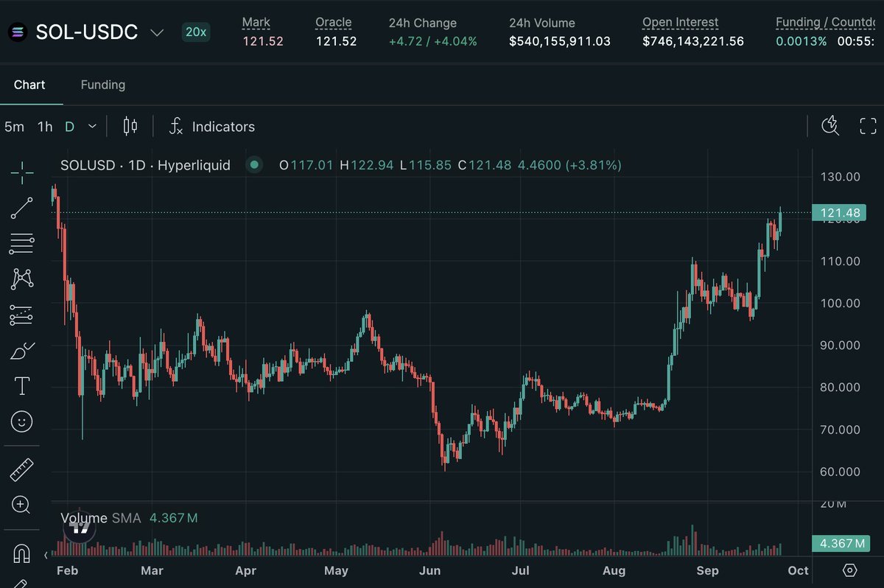Click the 121.48 current price tag
The image size is (884, 588).
tap(838, 213)
